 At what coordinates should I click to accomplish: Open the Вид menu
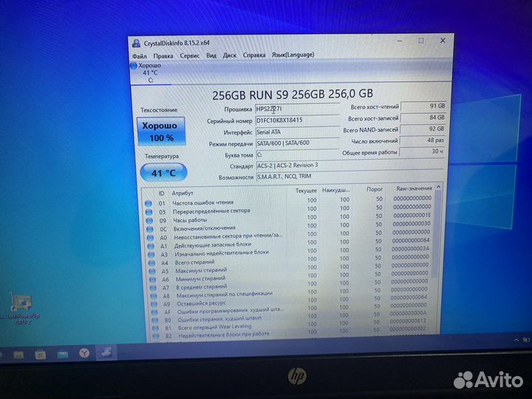pyautogui.click(x=211, y=55)
